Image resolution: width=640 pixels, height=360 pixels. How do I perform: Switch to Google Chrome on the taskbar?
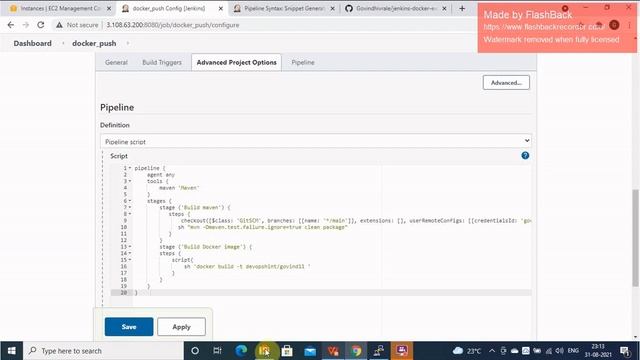tap(356, 351)
